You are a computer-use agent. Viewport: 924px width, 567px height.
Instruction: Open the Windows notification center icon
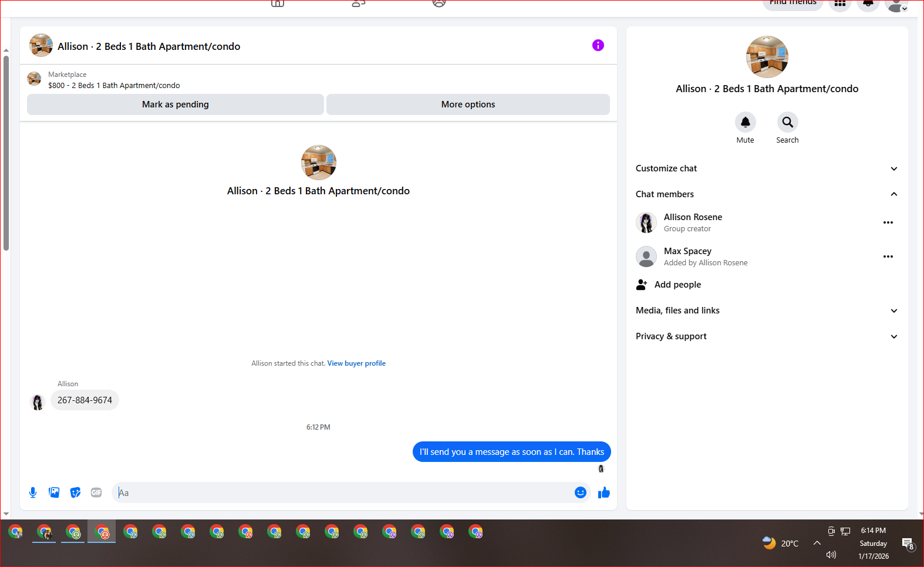click(x=908, y=544)
